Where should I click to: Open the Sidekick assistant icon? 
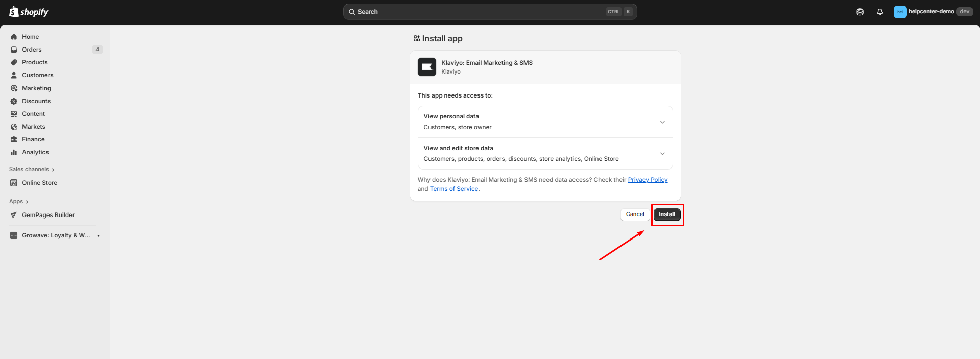click(x=860, y=12)
